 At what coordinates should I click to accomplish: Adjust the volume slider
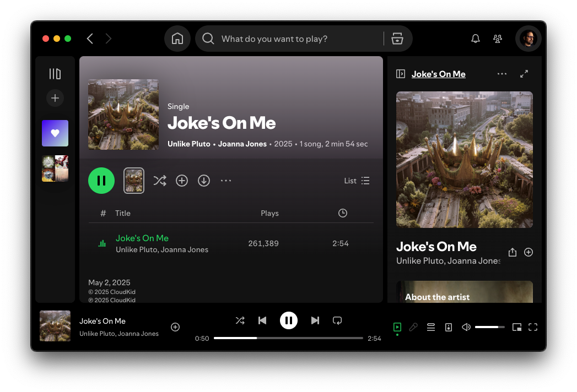pyautogui.click(x=489, y=327)
